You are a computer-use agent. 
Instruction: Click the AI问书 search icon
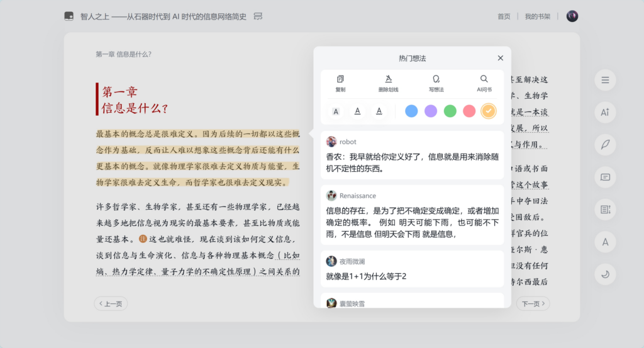point(484,83)
